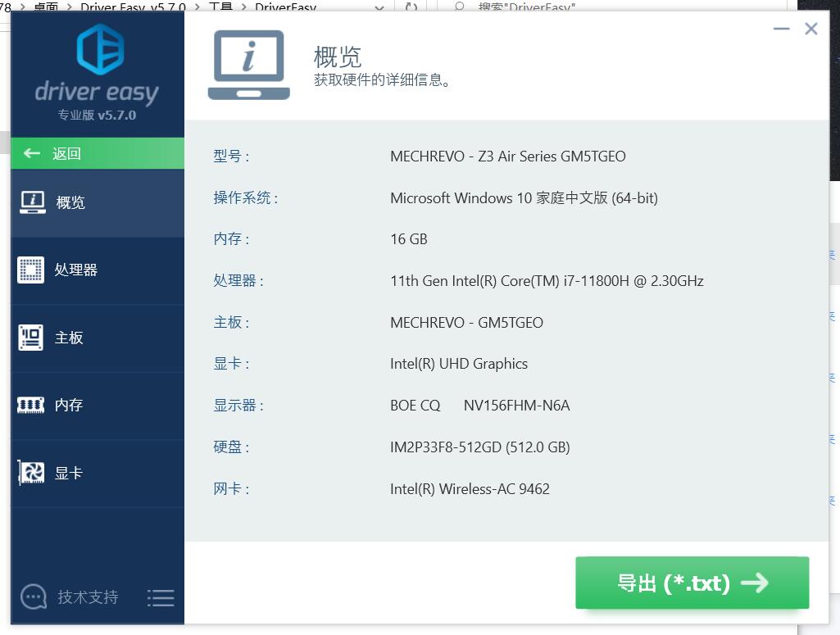This screenshot has height=635, width=840.
Task: Click the 处理器 CPU chip icon
Action: (31, 270)
